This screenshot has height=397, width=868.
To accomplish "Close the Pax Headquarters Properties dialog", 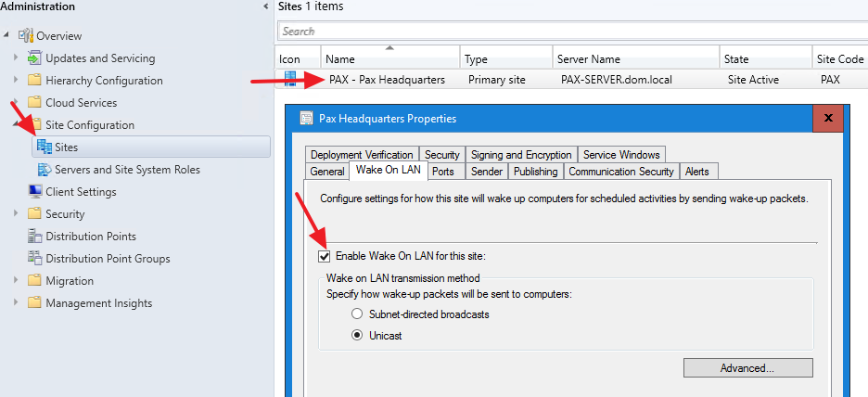I will pos(827,119).
